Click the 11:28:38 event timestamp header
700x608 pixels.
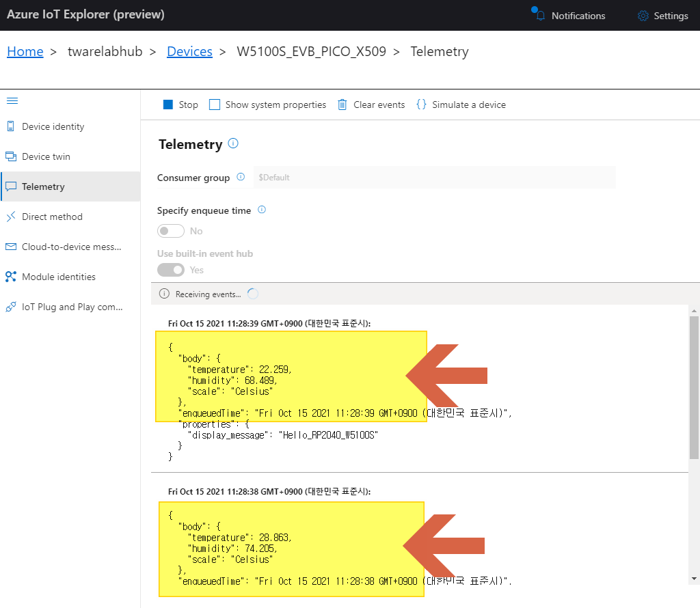269,492
